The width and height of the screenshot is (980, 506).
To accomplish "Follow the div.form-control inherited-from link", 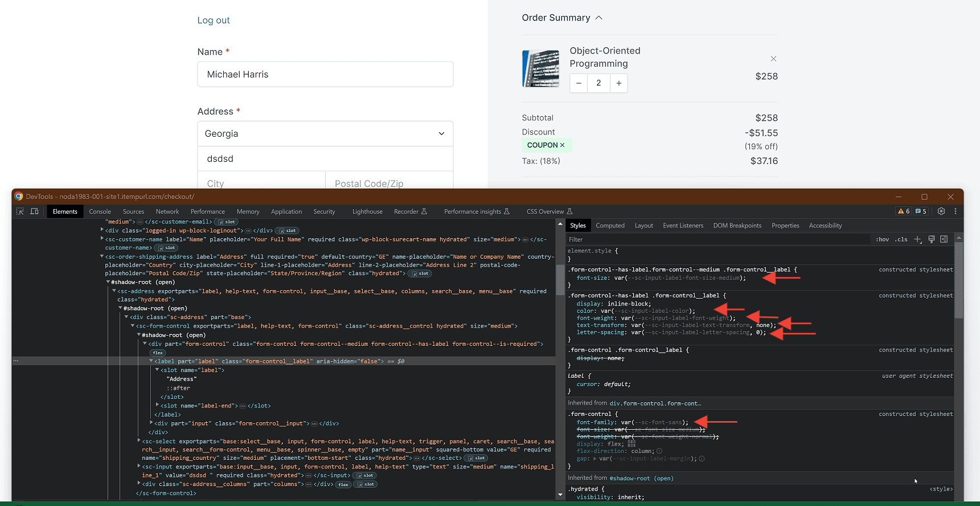I will 655,403.
